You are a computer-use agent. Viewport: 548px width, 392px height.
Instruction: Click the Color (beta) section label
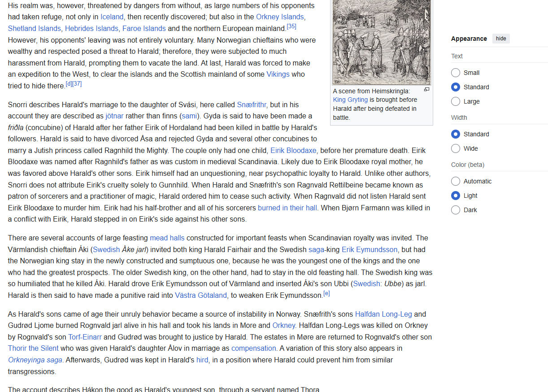[x=468, y=165]
